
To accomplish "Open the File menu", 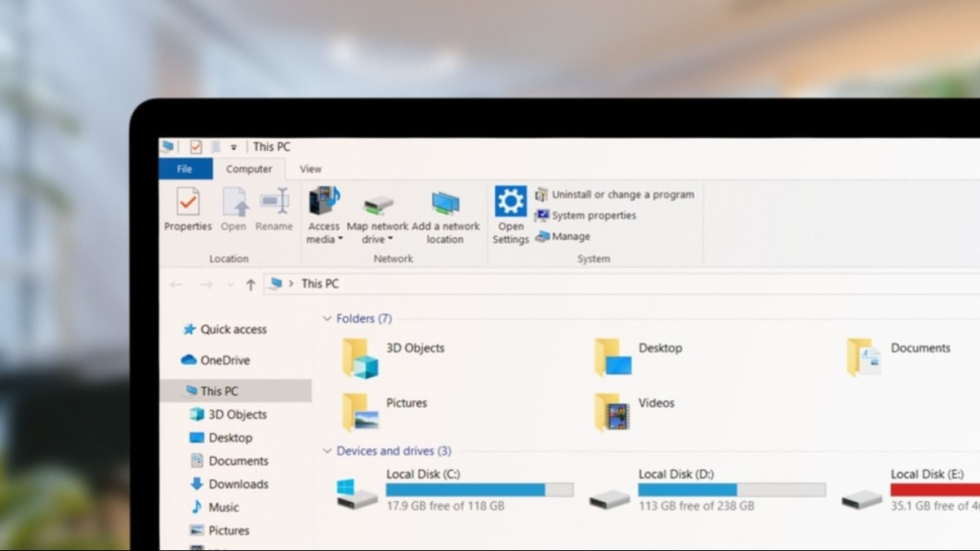I will pyautogui.click(x=185, y=169).
